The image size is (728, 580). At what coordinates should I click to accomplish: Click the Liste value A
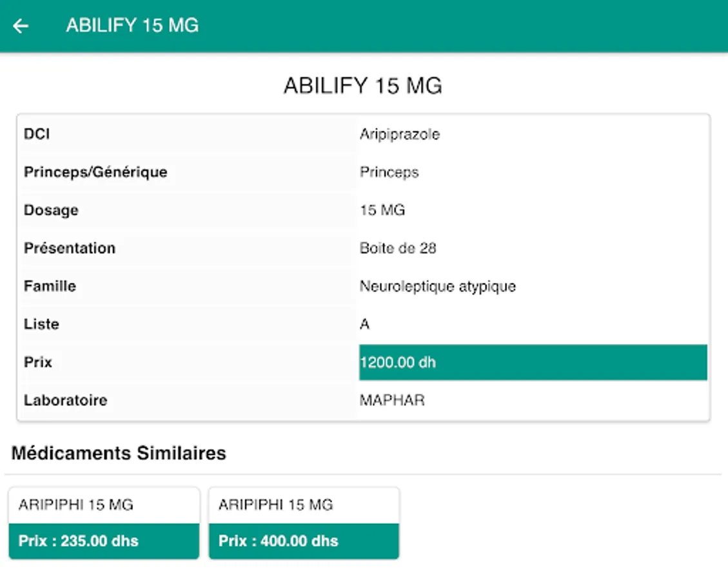(x=365, y=324)
